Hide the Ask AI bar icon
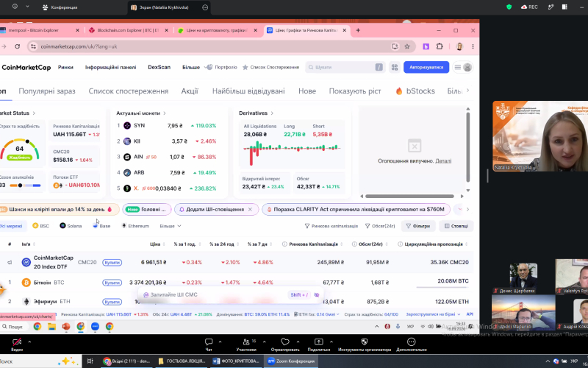The height and width of the screenshot is (368, 588). (x=317, y=295)
